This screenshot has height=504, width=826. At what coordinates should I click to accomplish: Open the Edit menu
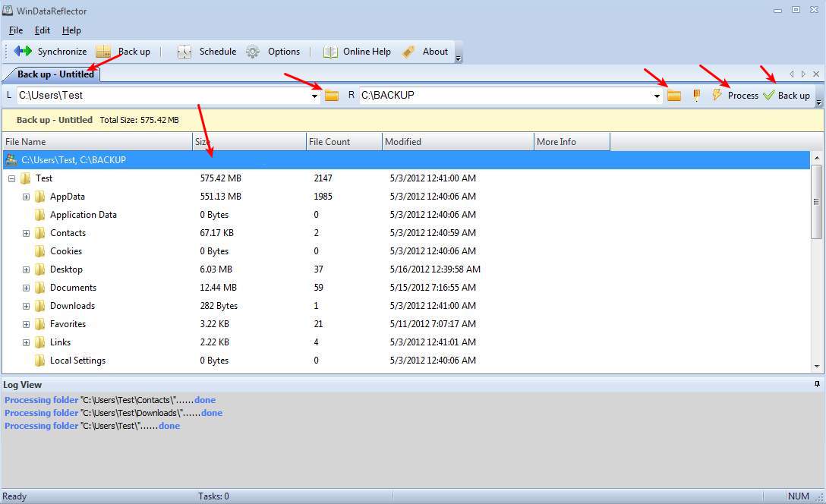tap(43, 30)
